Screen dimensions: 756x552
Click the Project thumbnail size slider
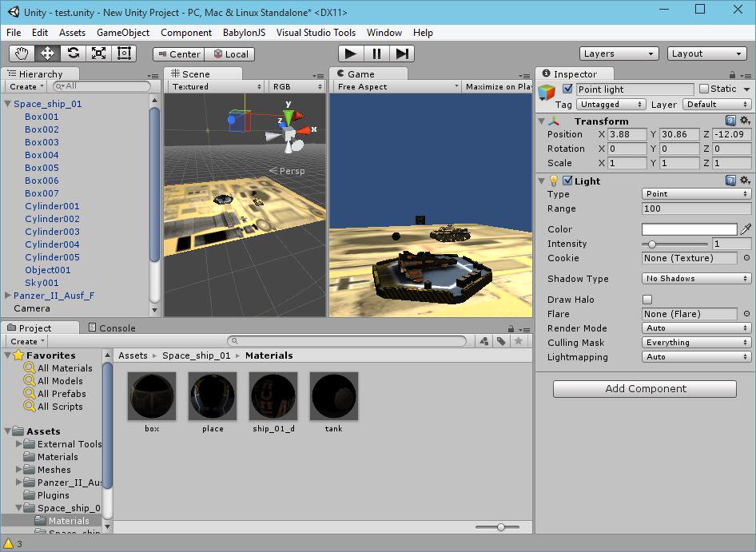[497, 527]
